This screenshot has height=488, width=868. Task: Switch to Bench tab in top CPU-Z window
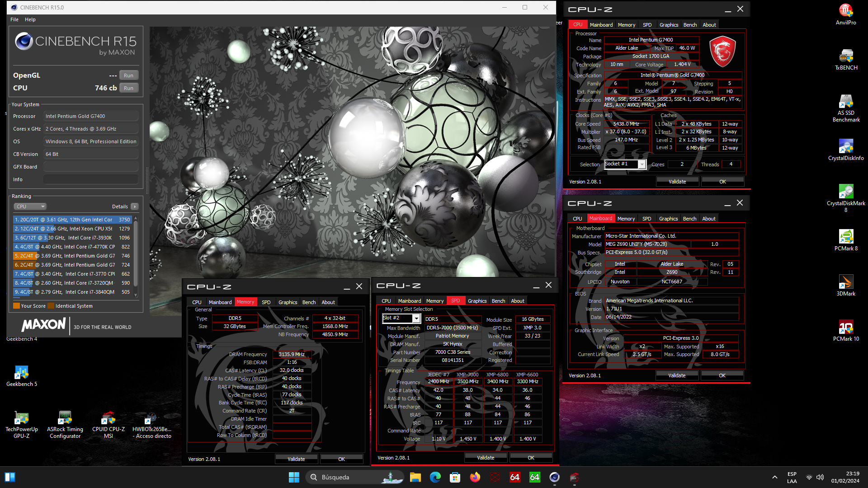(690, 25)
